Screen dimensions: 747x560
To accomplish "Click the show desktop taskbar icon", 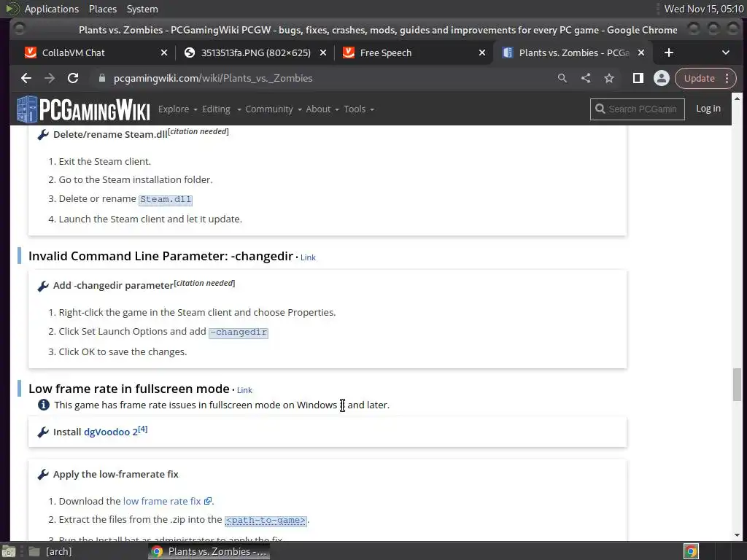I will tap(9, 551).
